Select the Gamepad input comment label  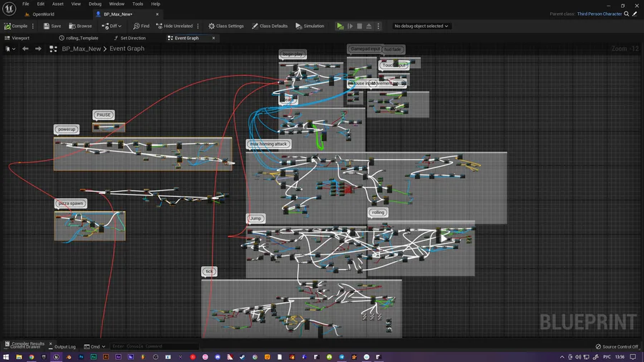(x=365, y=49)
